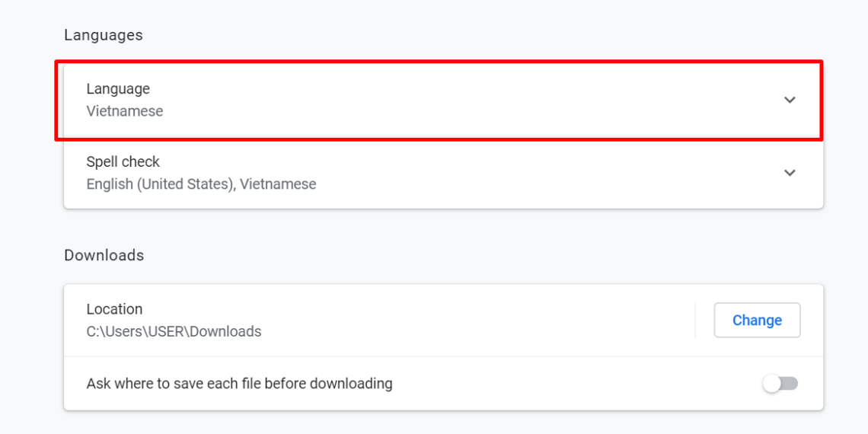Viewport: 868px width, 434px height.
Task: Click the Languages section heading
Action: (104, 35)
